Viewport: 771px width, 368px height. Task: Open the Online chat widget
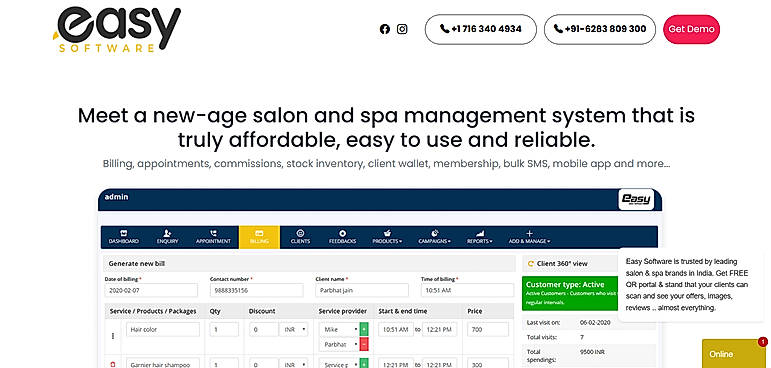[734, 354]
